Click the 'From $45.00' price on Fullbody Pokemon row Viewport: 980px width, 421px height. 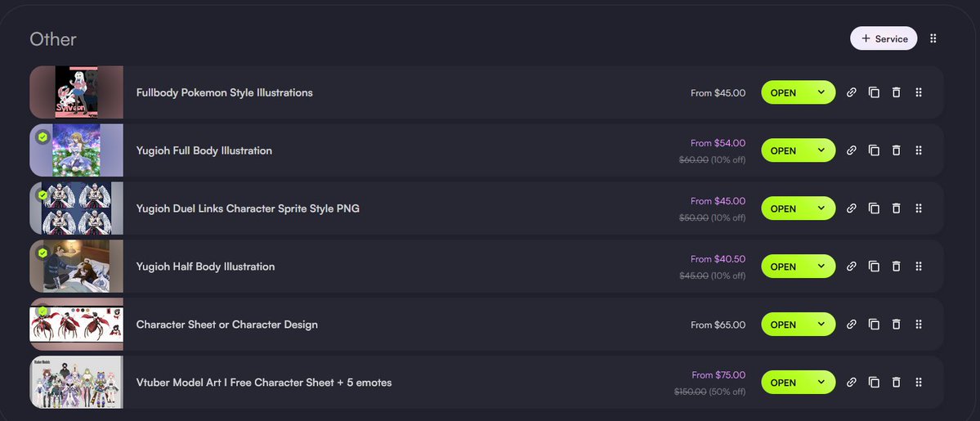(718, 92)
